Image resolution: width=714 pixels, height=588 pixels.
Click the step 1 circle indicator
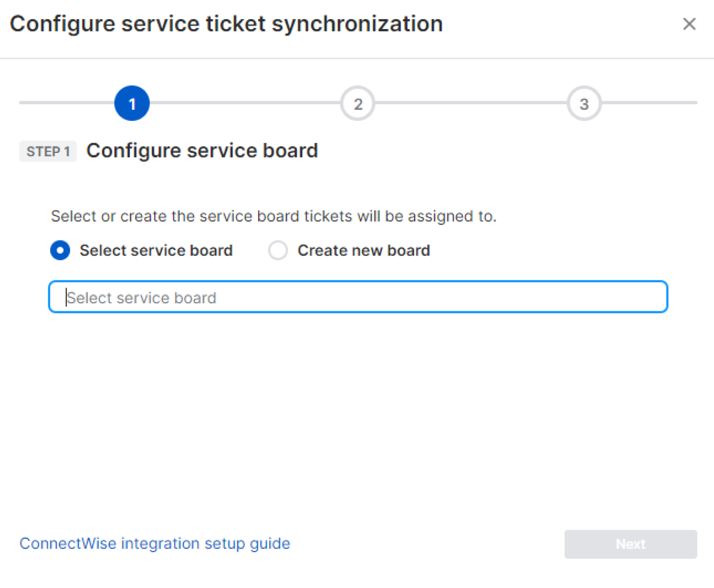[132, 103]
